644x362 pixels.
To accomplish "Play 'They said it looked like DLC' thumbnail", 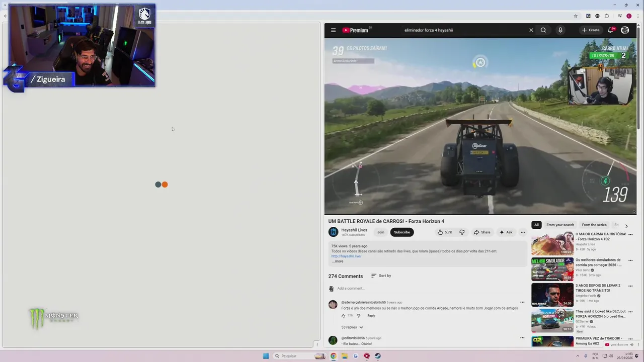I will pyautogui.click(x=552, y=320).
